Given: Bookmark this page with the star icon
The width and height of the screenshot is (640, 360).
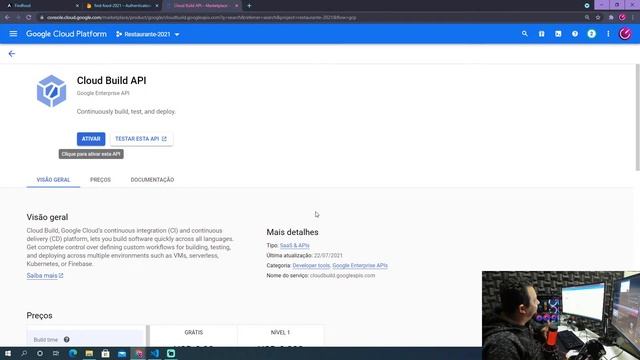Looking at the screenshot, I should (598, 18).
